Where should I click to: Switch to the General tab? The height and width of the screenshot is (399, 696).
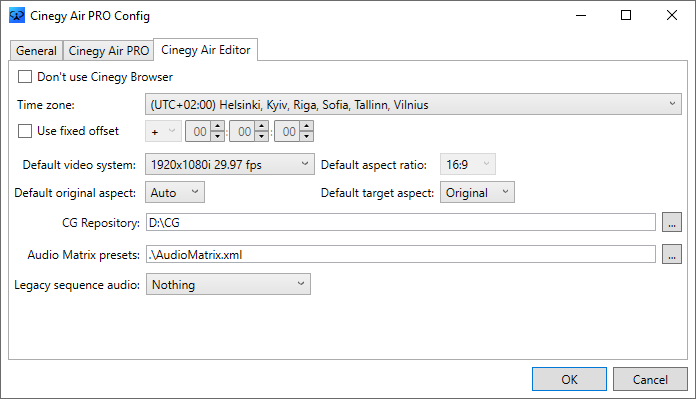point(36,51)
